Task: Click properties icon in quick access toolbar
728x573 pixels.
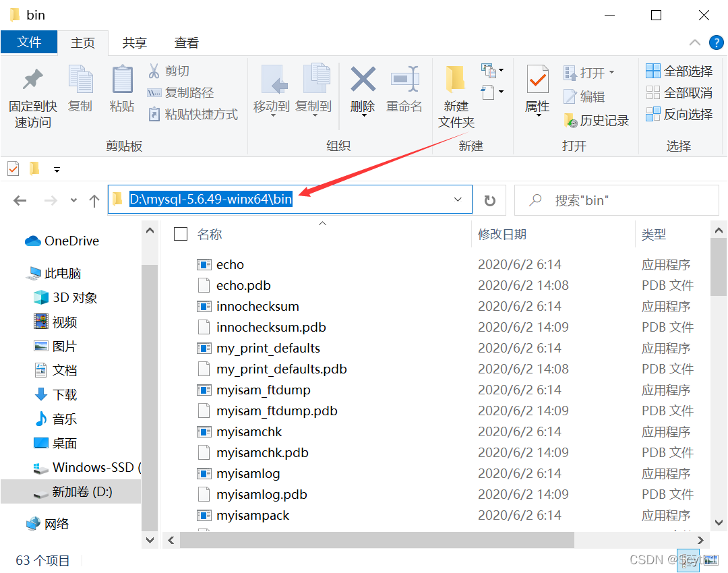Action: [13, 169]
